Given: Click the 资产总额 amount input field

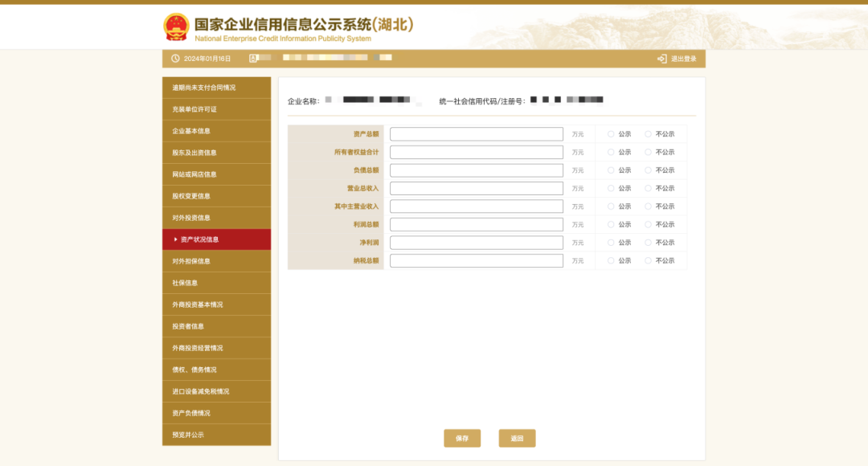Looking at the screenshot, I should pyautogui.click(x=477, y=134).
